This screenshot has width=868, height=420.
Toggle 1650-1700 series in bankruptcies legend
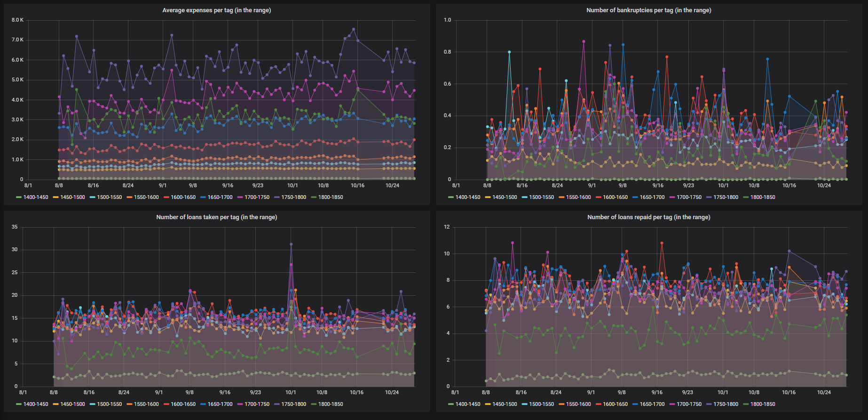tap(648, 197)
